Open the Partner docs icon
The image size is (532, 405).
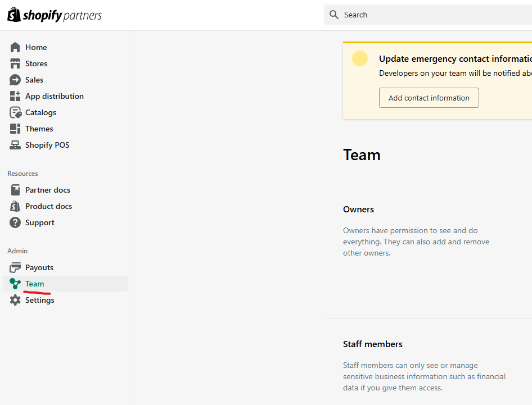point(15,189)
